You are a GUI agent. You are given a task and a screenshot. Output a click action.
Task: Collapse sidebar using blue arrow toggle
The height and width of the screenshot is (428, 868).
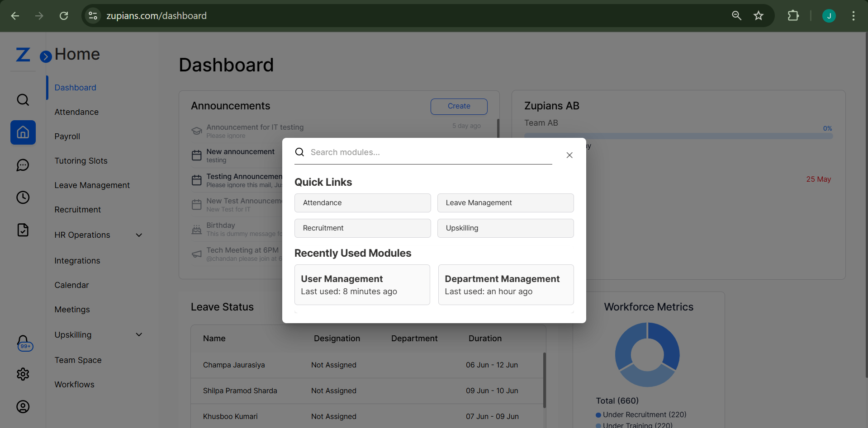click(x=46, y=56)
